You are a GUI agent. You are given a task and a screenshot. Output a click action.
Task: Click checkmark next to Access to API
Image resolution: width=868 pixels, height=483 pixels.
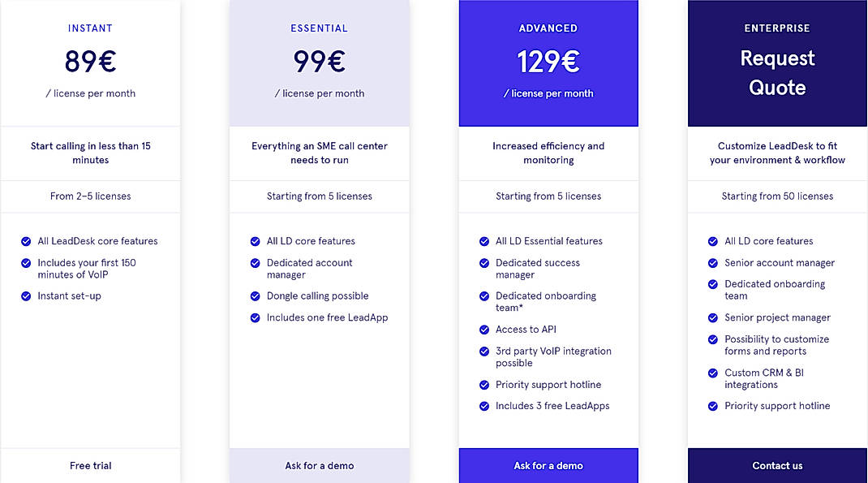tap(484, 330)
